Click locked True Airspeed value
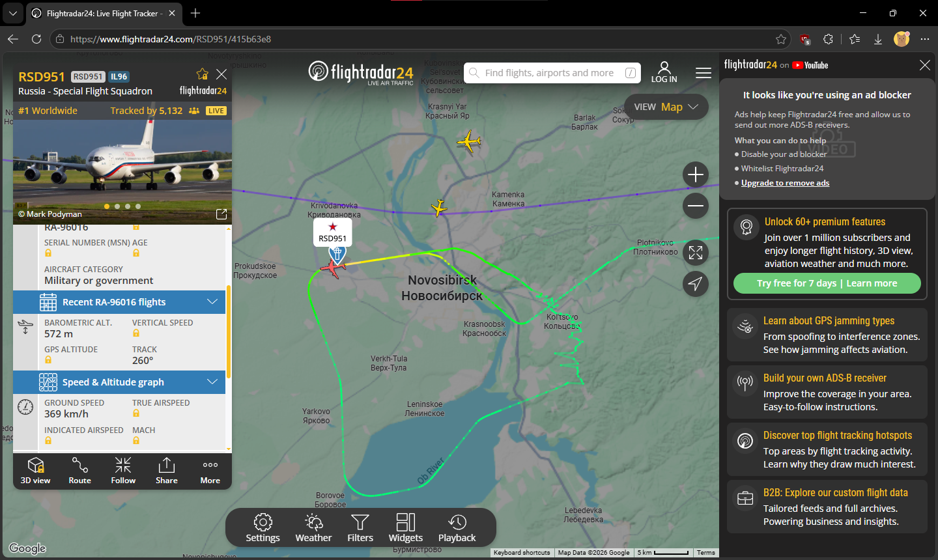Viewport: 938px width, 560px height. pos(136,413)
